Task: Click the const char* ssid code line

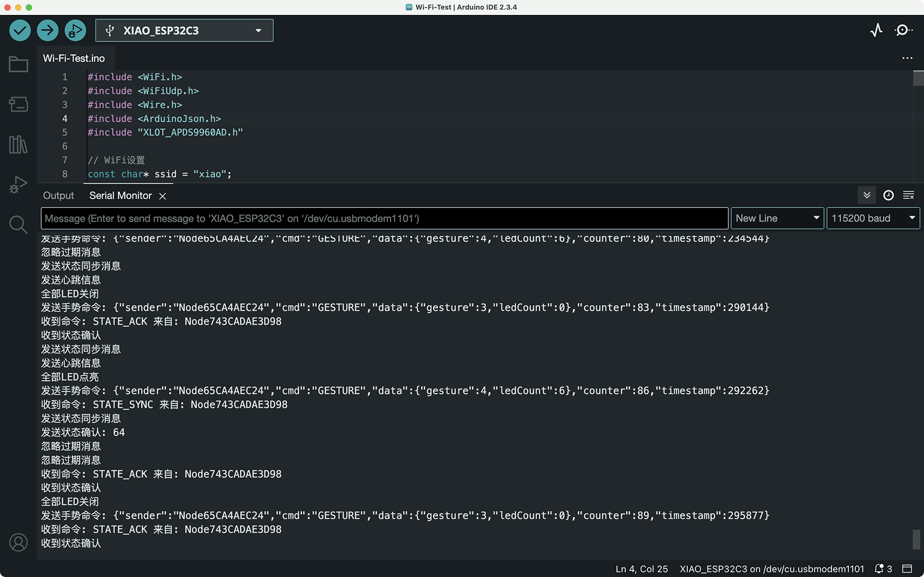Action: (160, 174)
